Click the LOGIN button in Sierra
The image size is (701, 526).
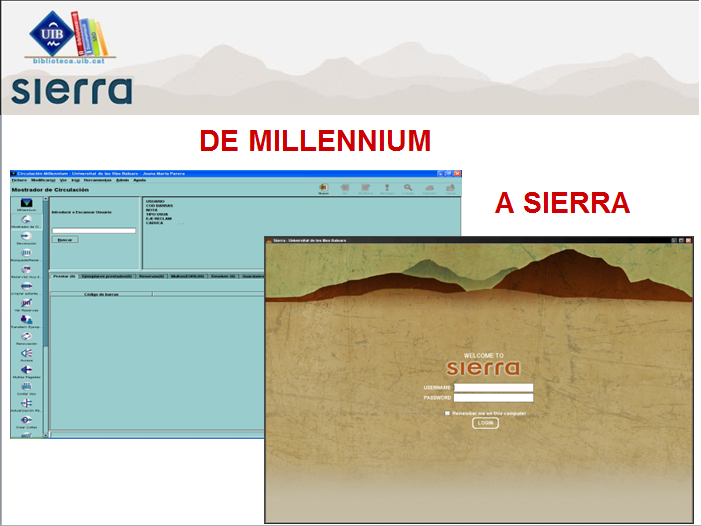point(486,423)
